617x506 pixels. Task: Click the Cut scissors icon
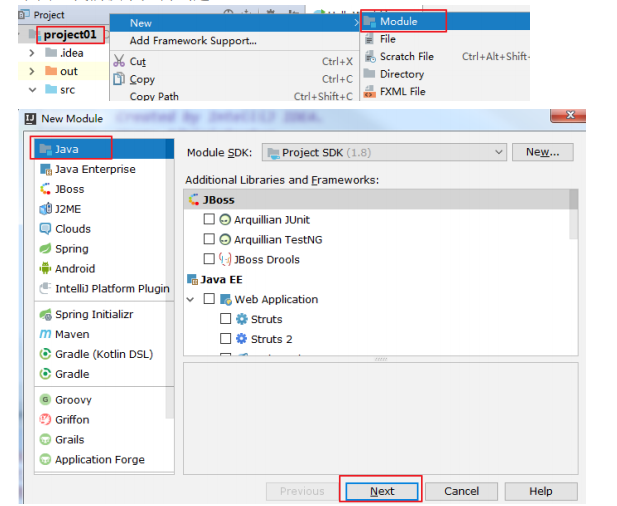[x=119, y=61]
